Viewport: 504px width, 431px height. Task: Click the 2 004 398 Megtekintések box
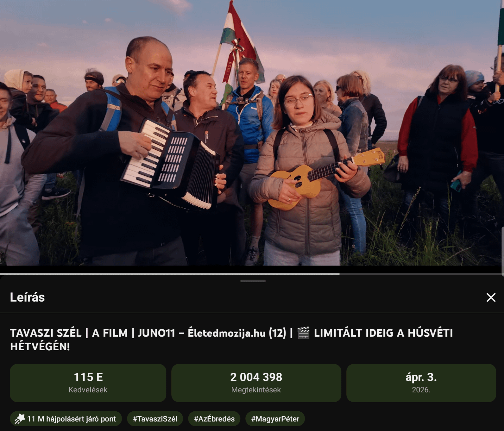point(256,383)
